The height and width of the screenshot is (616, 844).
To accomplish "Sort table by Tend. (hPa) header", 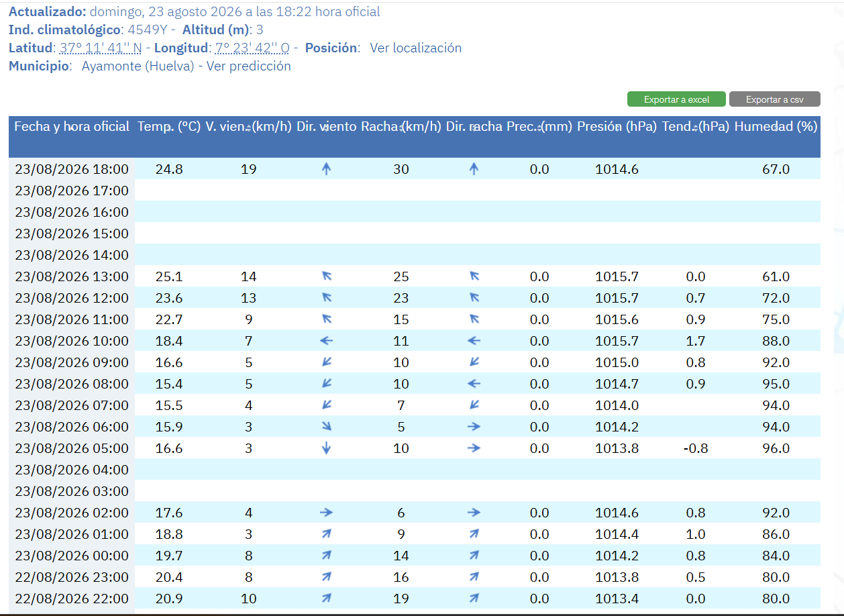I will [696, 126].
